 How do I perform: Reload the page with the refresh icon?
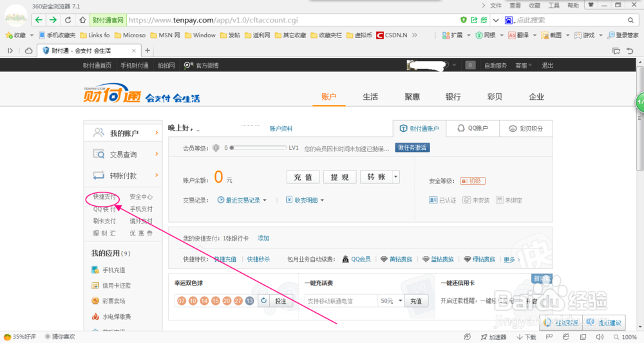[68, 20]
